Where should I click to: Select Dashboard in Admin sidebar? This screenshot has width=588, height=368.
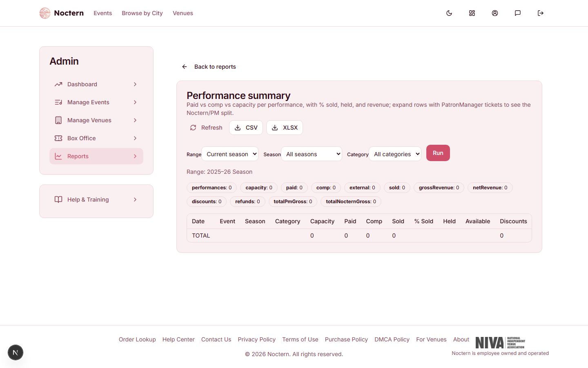96,84
